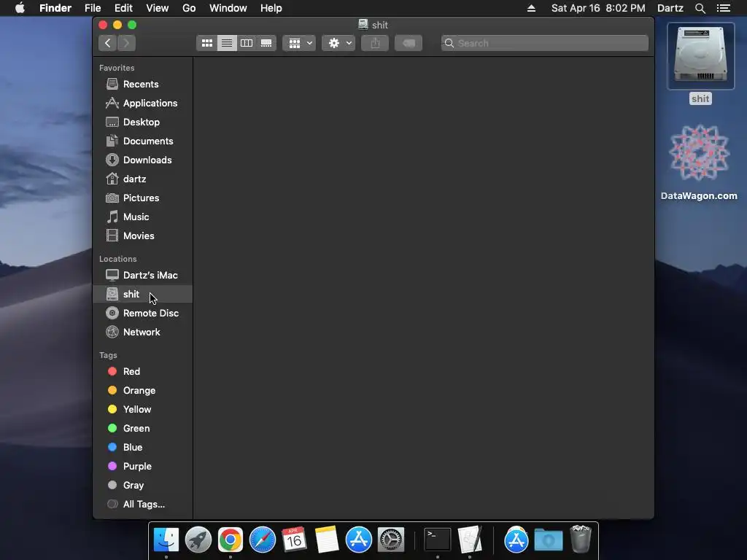Image resolution: width=747 pixels, height=560 pixels.
Task: Open Calendar from the Dock
Action: pos(294,540)
